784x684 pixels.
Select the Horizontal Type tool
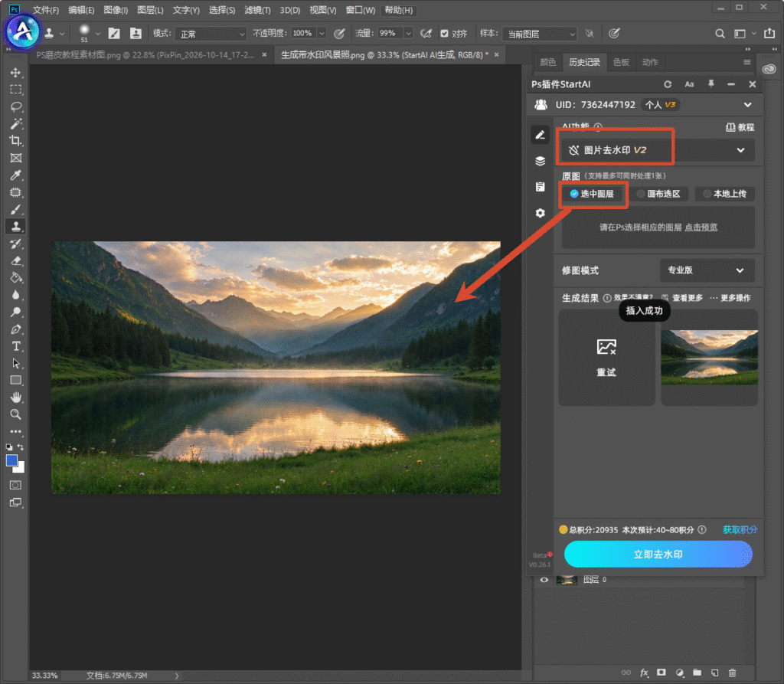click(x=15, y=345)
